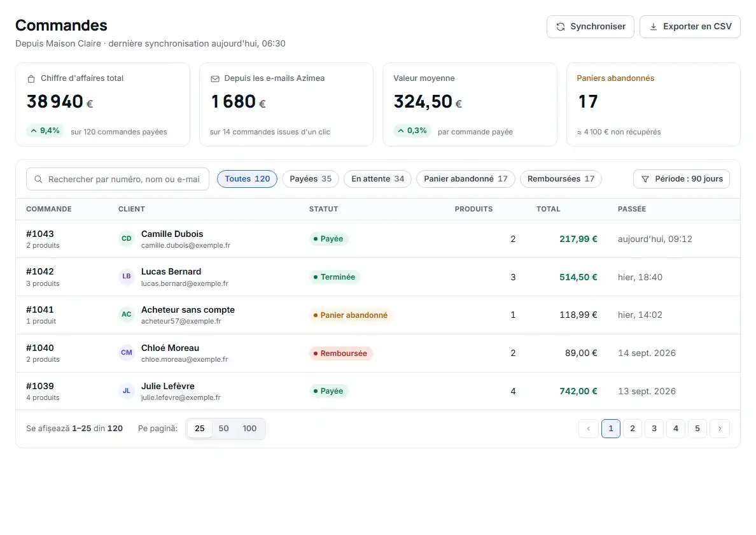Image resolution: width=756 pixels, height=535 pixels.
Task: Click the 742,00 € total for Julie Lefèvre
Action: pos(578,391)
